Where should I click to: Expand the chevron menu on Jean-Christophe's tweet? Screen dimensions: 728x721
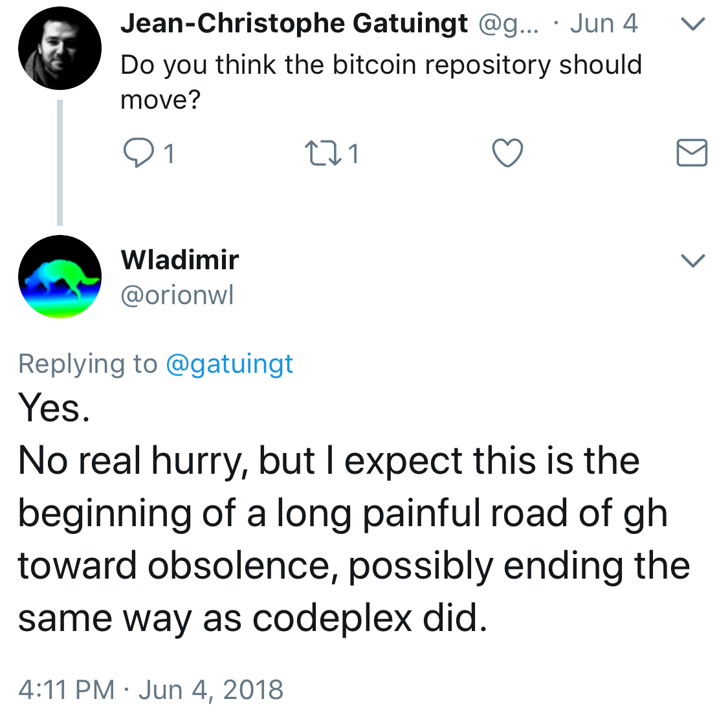(x=692, y=24)
